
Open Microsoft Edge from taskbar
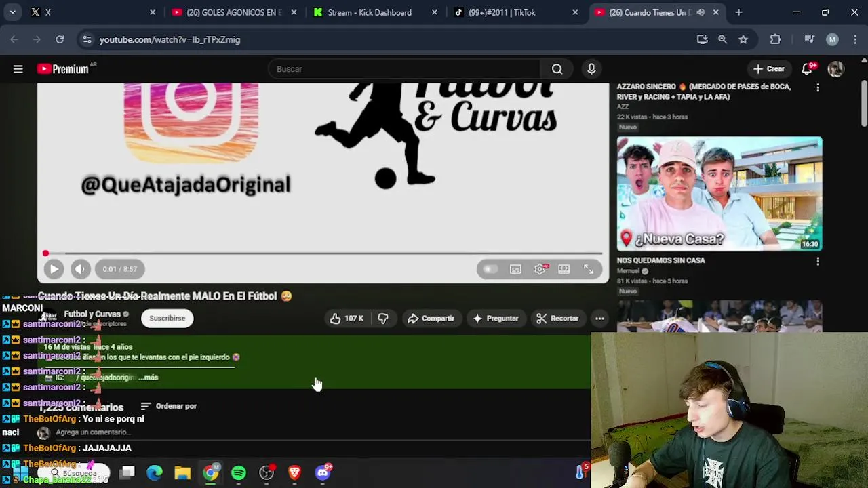pyautogui.click(x=155, y=472)
